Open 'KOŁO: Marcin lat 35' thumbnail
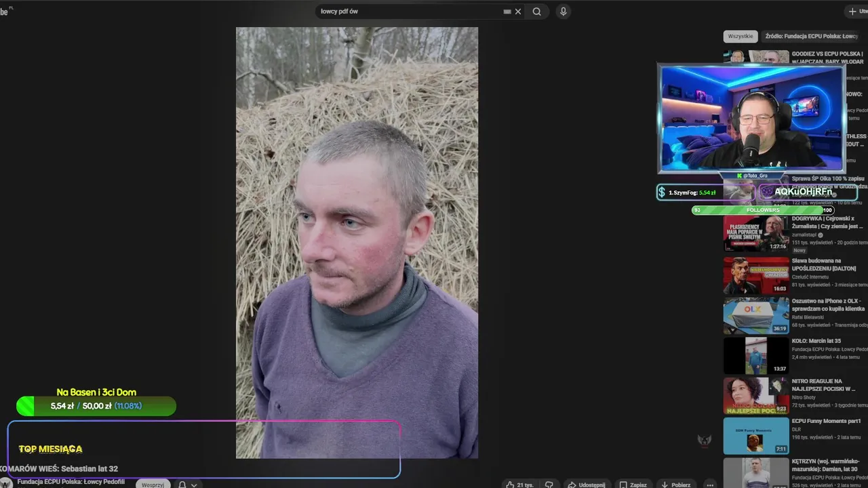This screenshot has width=868, height=488. point(756,356)
